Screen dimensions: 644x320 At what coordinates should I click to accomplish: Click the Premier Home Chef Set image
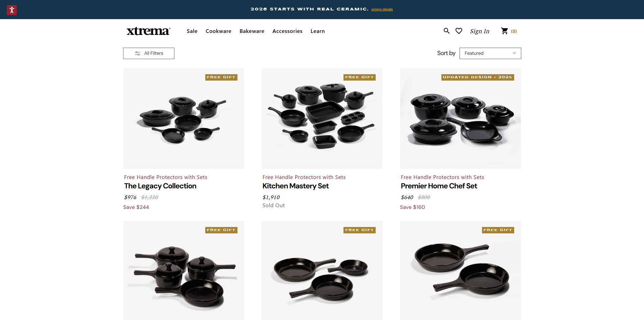[460, 119]
